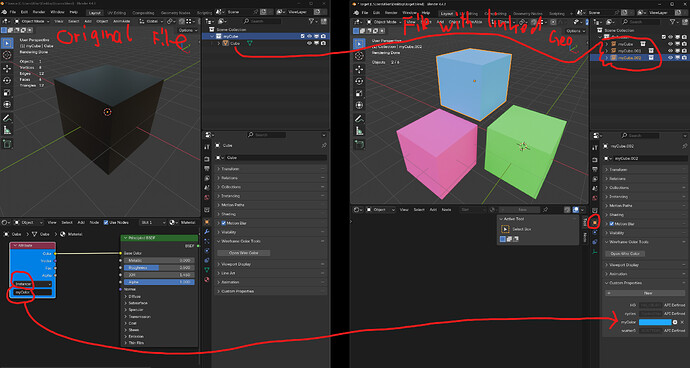Hide myCube collection in left outliner
This screenshot has height=368, width=690.
309,36
